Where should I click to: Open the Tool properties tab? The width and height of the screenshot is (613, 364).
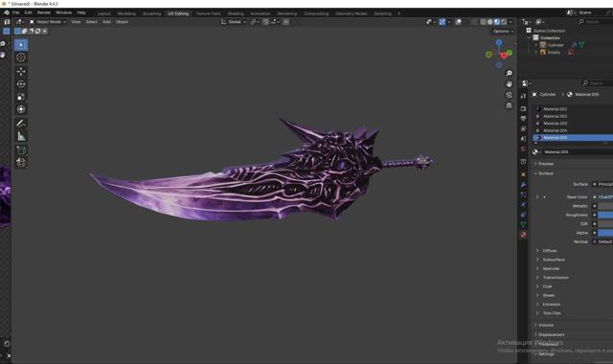tap(524, 96)
